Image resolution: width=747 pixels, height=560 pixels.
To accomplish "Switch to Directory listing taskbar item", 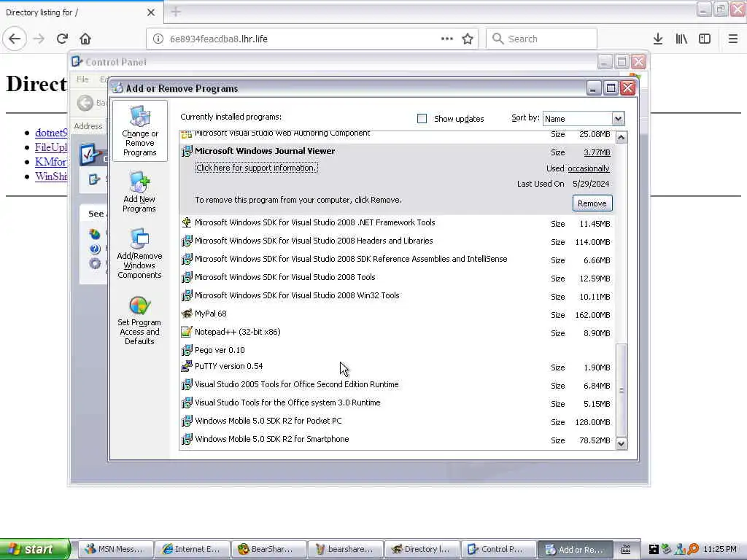I will click(422, 549).
